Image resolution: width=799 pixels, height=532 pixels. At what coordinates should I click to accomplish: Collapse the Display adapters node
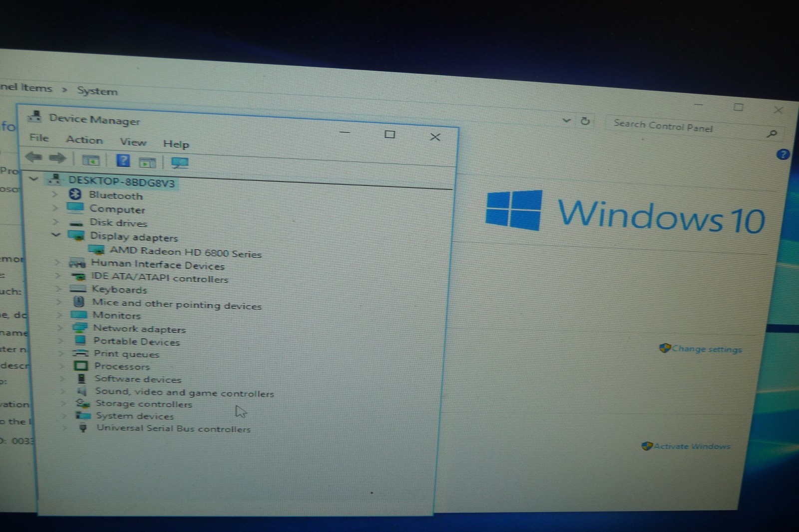(56, 234)
